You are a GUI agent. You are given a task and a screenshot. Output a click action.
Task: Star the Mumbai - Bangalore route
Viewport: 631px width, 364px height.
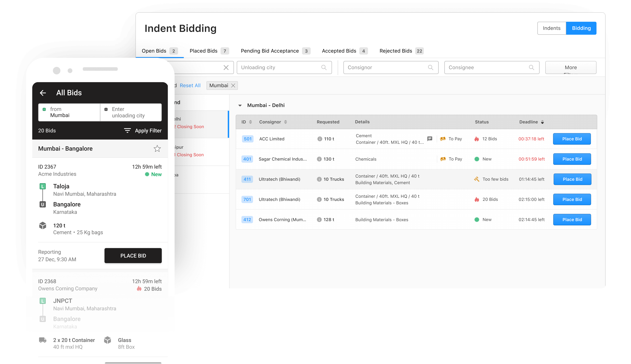click(x=157, y=149)
